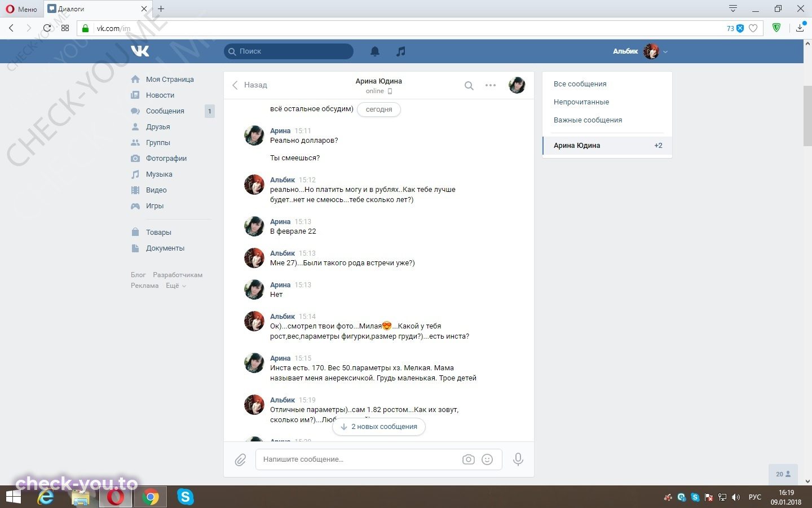The height and width of the screenshot is (508, 812).
Task: Open Новости in sidebar
Action: point(160,95)
